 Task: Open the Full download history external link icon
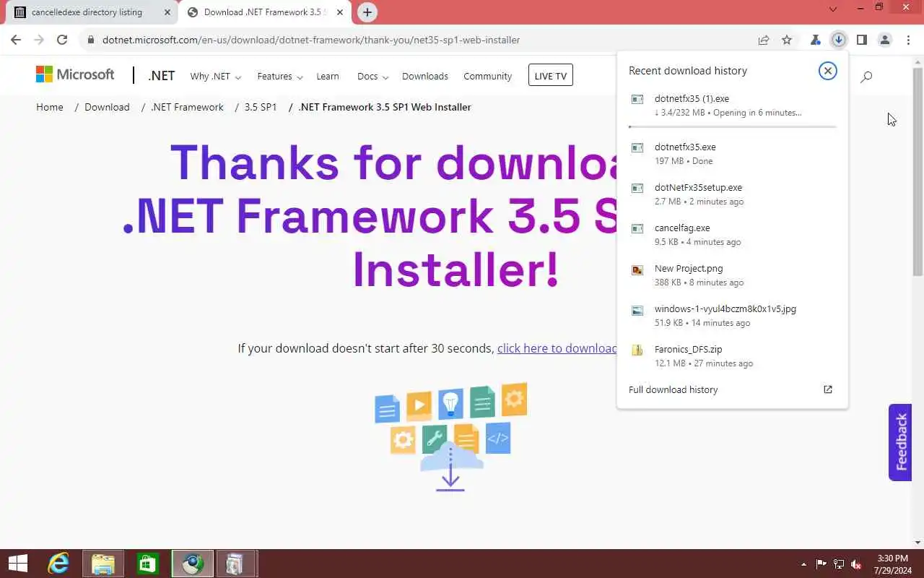(828, 389)
